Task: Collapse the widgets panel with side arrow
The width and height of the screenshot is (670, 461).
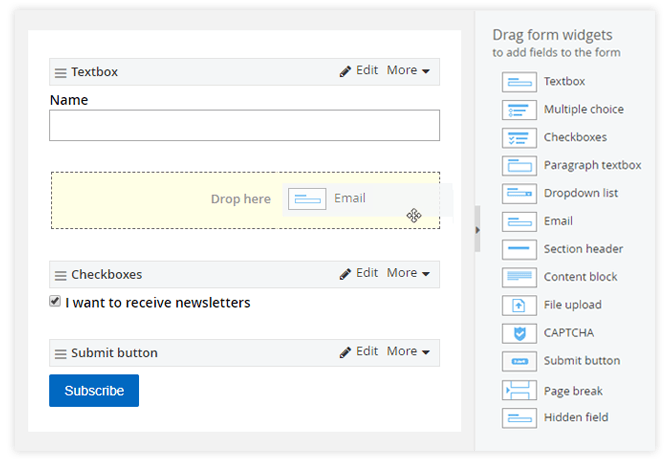Action: point(477,229)
